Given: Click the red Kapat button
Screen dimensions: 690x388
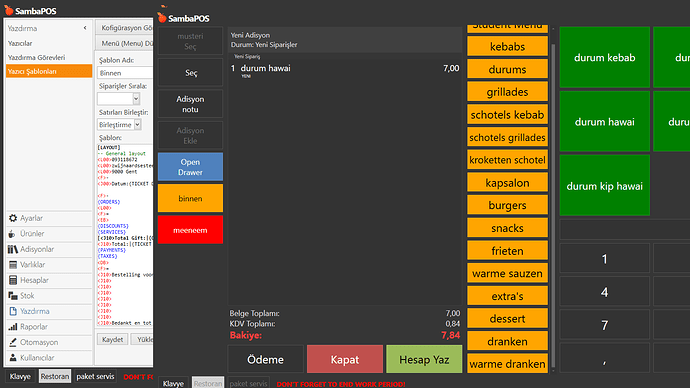Looking at the screenshot, I should click(x=345, y=359).
